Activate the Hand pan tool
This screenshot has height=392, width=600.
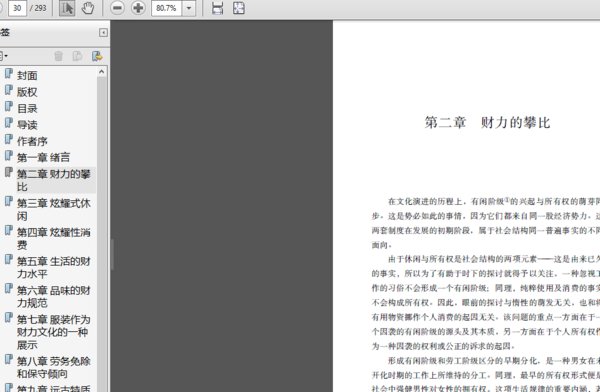(88, 8)
